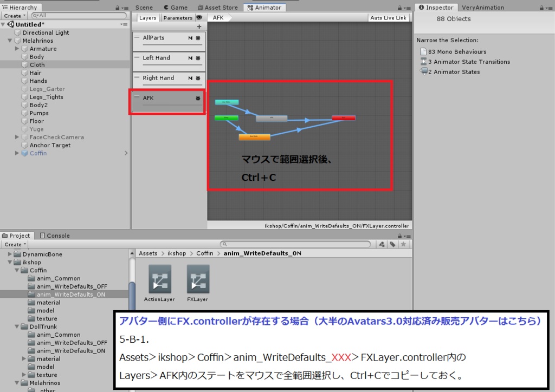555x392 pixels.
Task: Click the lock icon in the Inspector
Action: coord(542,7)
